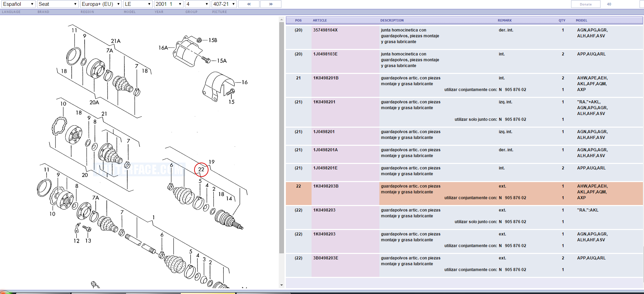This screenshot has height=294, width=644.
Task: Click position label 16A in diagram
Action: 163,48
